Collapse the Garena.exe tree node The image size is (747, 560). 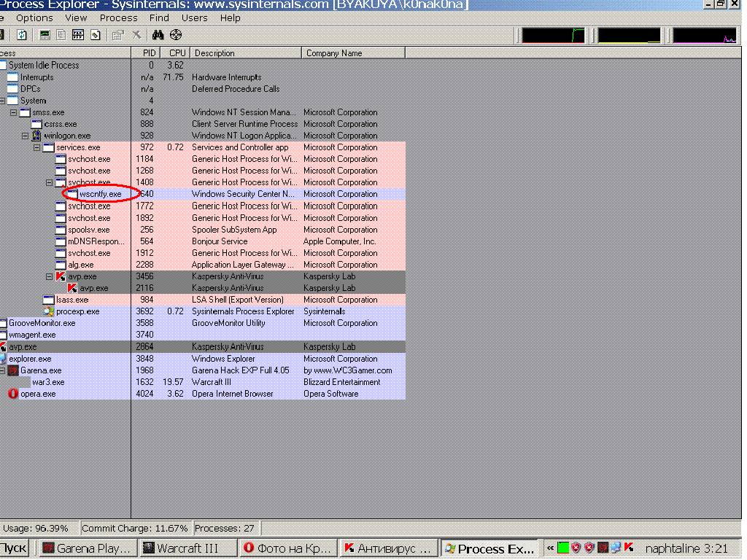click(x=2, y=370)
